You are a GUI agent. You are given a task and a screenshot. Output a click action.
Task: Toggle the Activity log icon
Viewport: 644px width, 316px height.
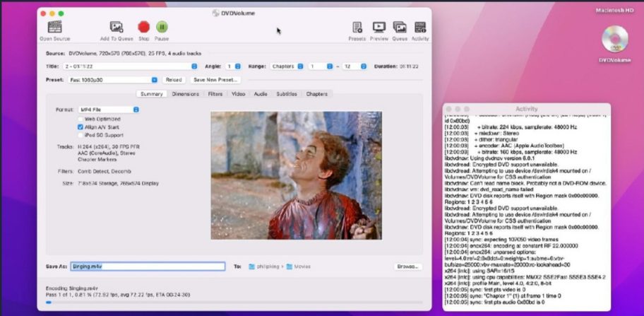(x=419, y=27)
